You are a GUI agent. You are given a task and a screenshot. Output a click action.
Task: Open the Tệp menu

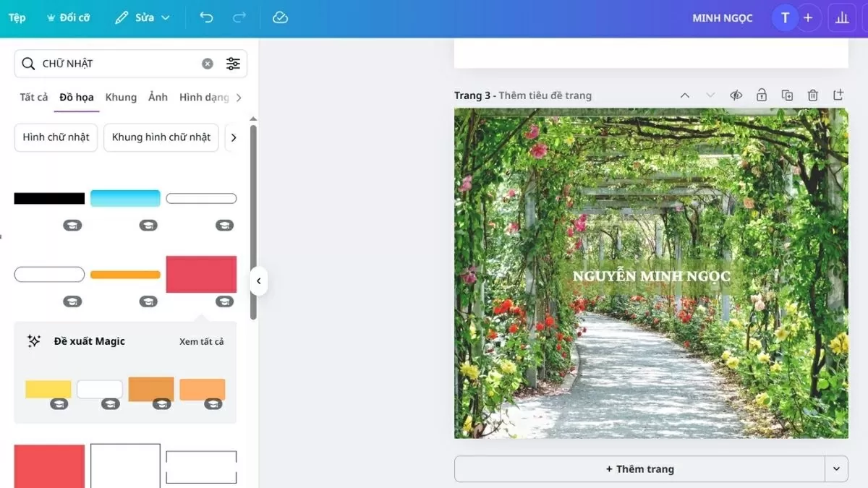click(x=17, y=18)
